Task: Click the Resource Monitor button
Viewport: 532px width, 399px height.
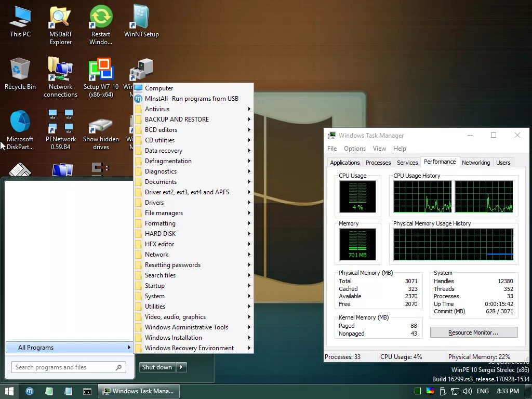Action: pyautogui.click(x=474, y=332)
